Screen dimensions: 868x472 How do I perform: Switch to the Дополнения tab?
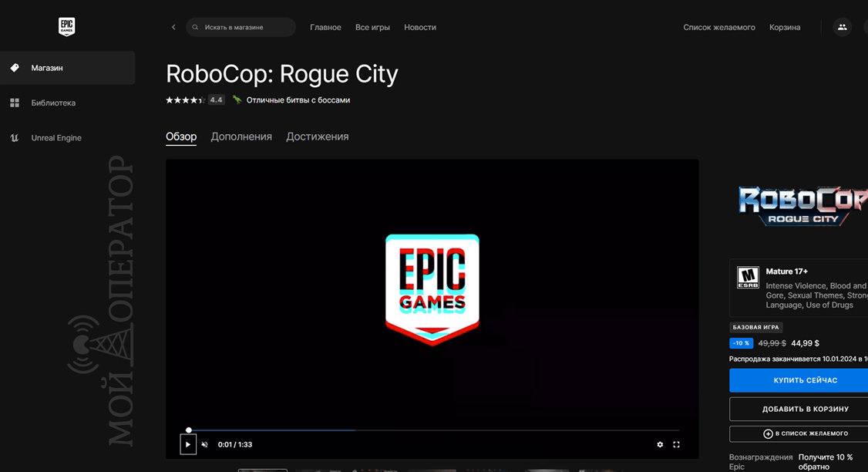241,137
